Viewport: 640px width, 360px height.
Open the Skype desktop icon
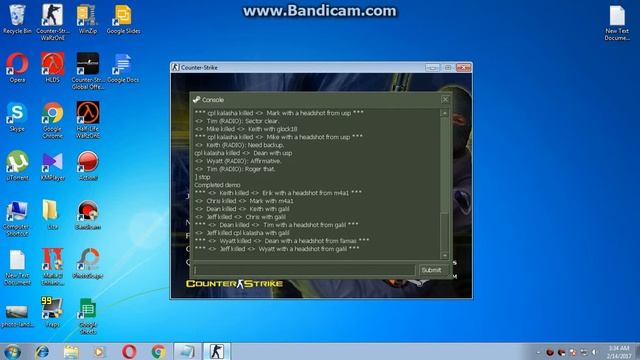coord(17,117)
